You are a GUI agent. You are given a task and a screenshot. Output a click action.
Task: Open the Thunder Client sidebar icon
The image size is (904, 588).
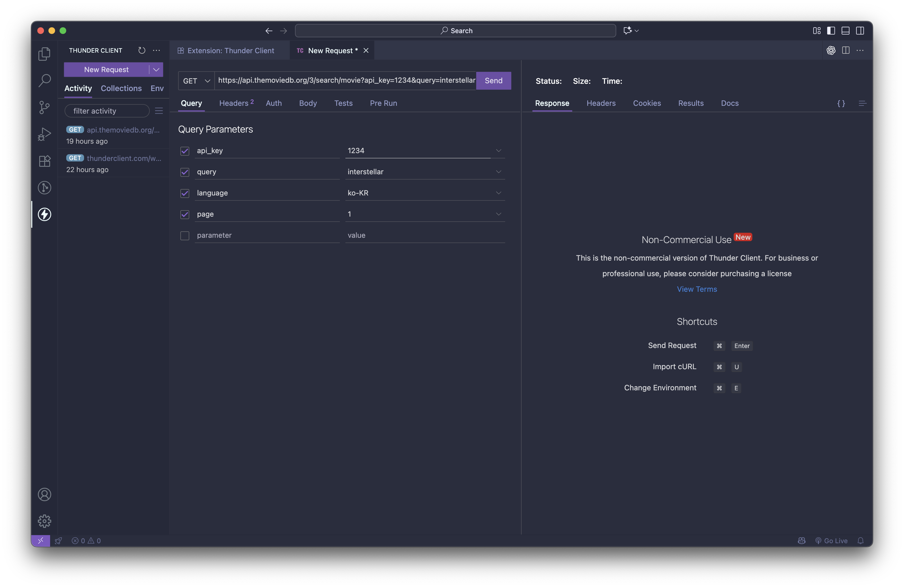pos(45,214)
